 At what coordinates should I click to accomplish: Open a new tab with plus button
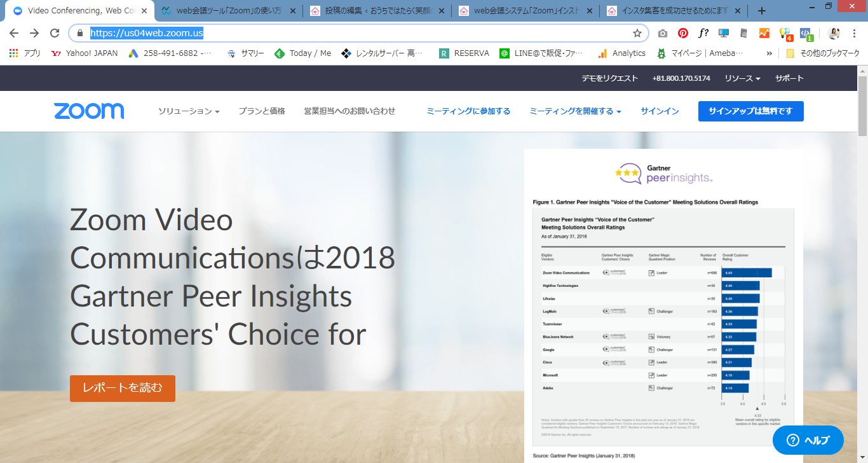click(762, 11)
